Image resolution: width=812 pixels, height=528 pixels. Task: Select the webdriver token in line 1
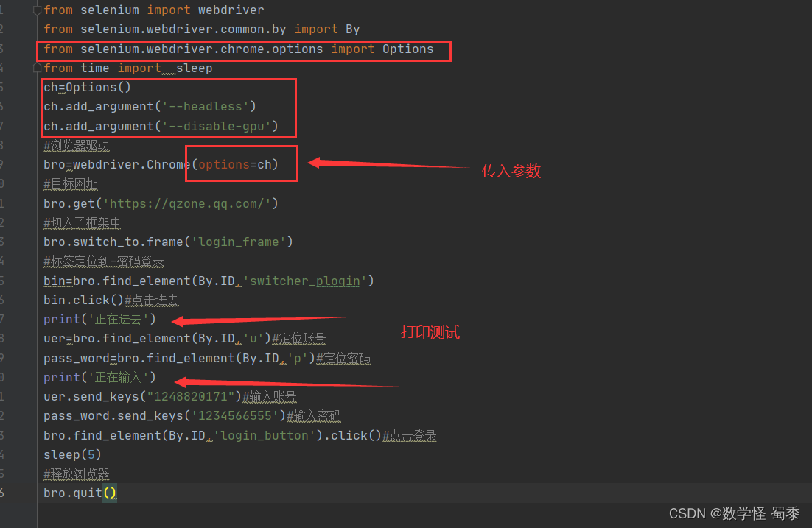[x=231, y=10]
